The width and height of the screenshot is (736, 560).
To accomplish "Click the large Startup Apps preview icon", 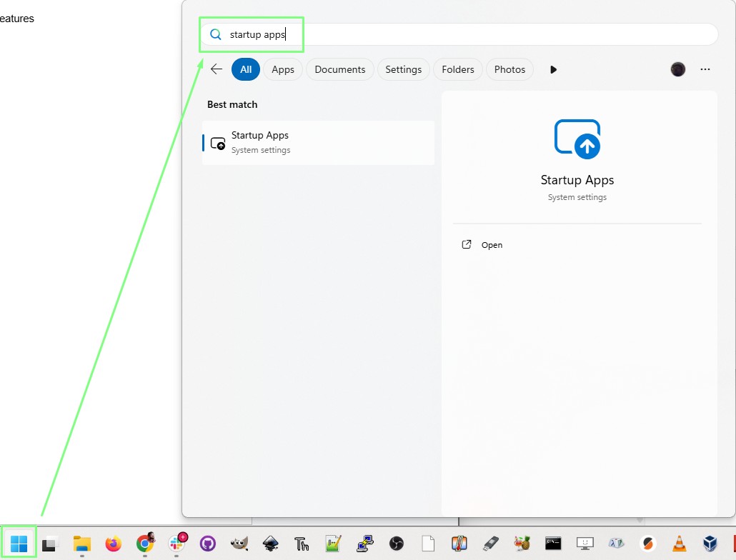I will 577,139.
